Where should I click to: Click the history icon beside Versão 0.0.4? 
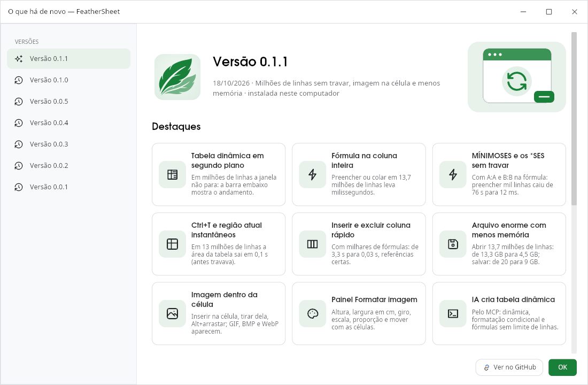(19, 122)
